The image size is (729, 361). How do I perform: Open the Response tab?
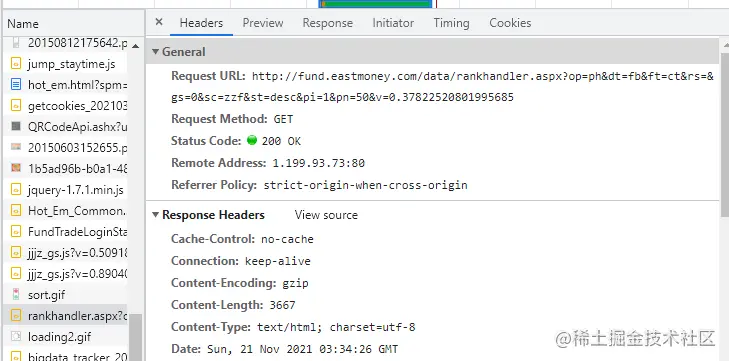click(328, 23)
